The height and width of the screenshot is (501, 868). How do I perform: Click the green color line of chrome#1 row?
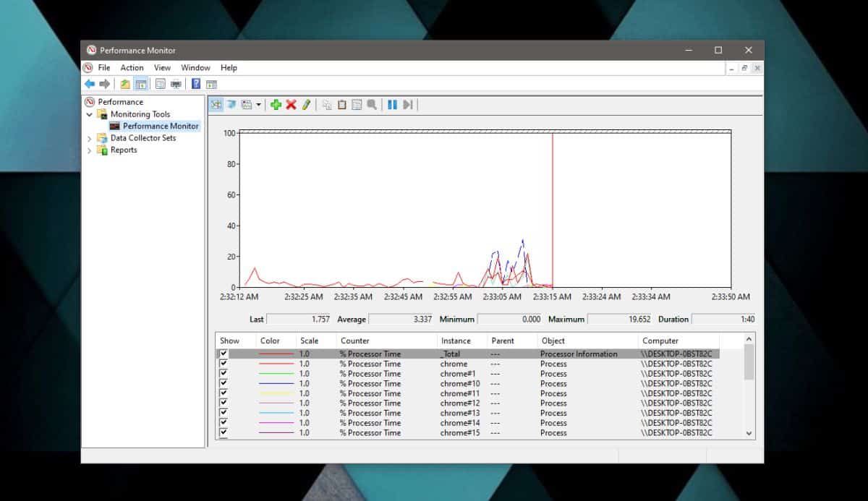276,374
